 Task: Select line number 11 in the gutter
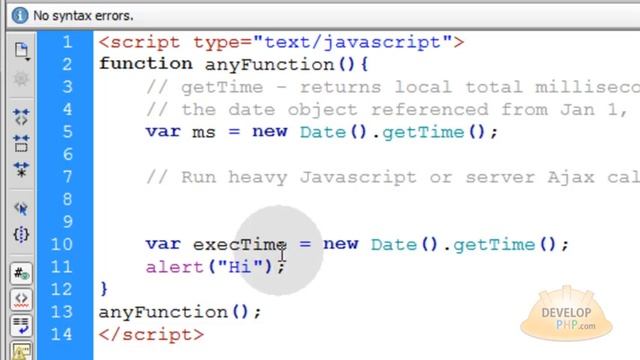tap(62, 267)
